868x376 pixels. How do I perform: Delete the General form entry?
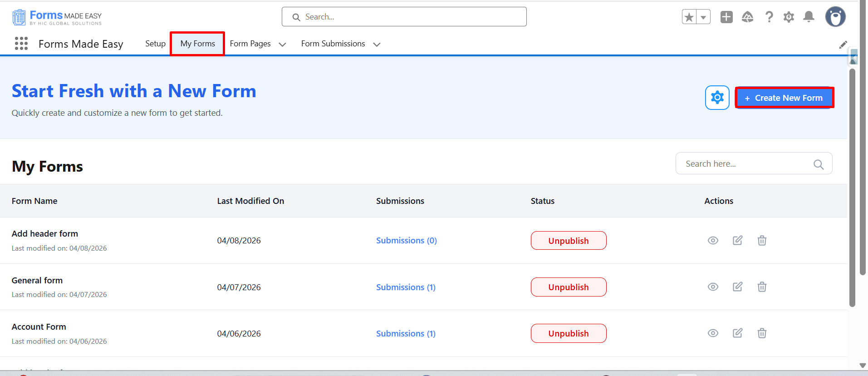(762, 287)
